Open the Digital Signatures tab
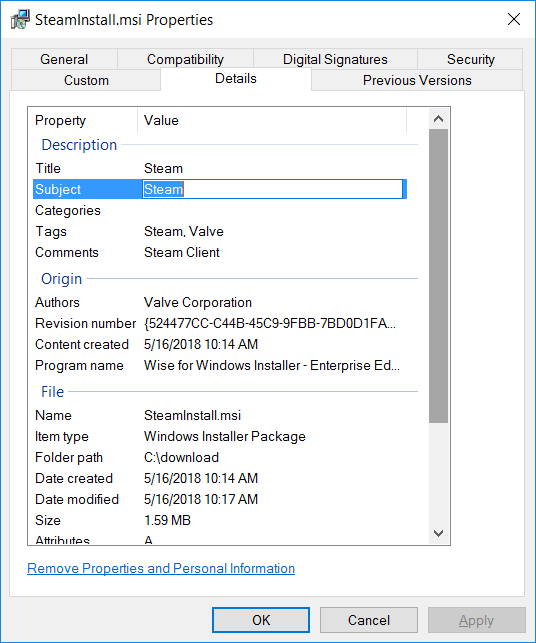This screenshot has width=536, height=643. [x=335, y=59]
